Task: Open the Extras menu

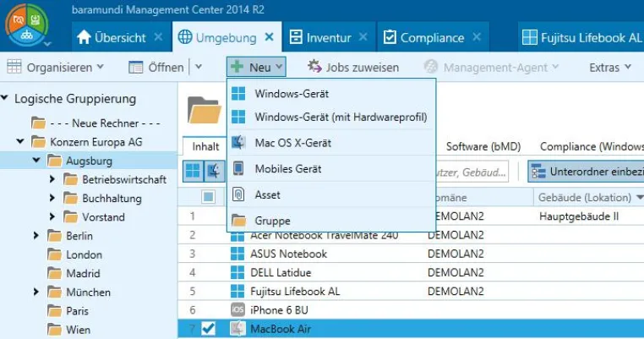Action: [610, 67]
